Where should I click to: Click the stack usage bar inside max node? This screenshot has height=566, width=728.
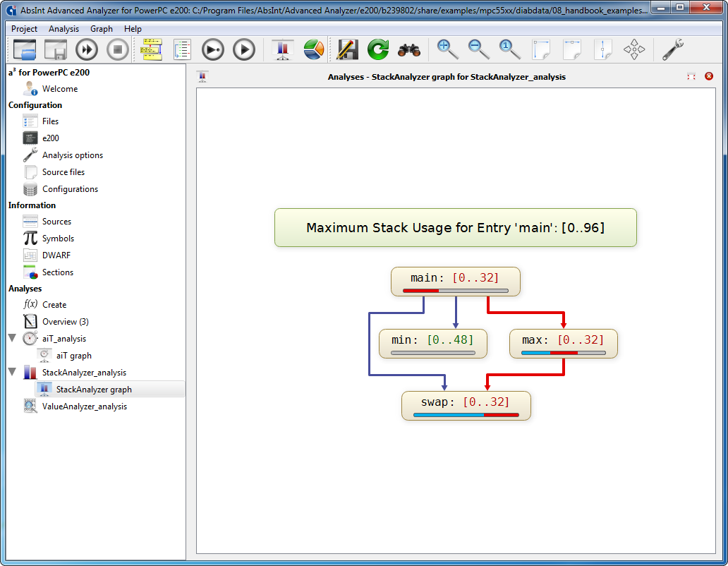(x=563, y=353)
